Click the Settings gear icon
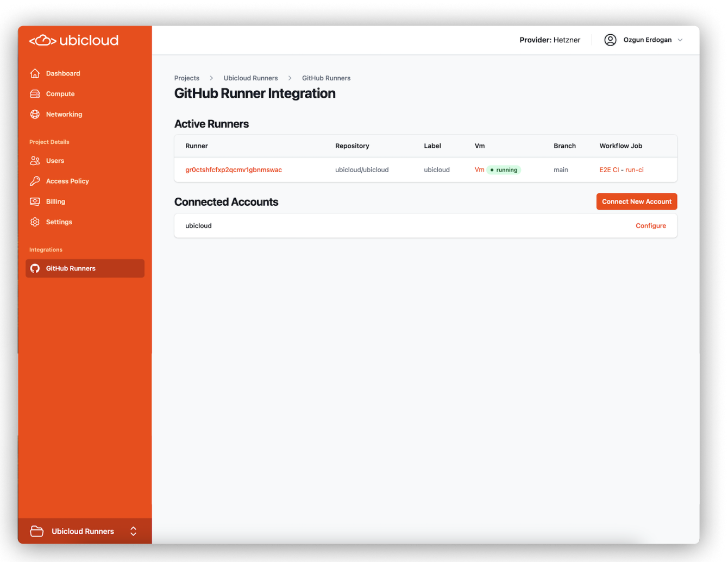The height and width of the screenshot is (562, 728). (34, 222)
